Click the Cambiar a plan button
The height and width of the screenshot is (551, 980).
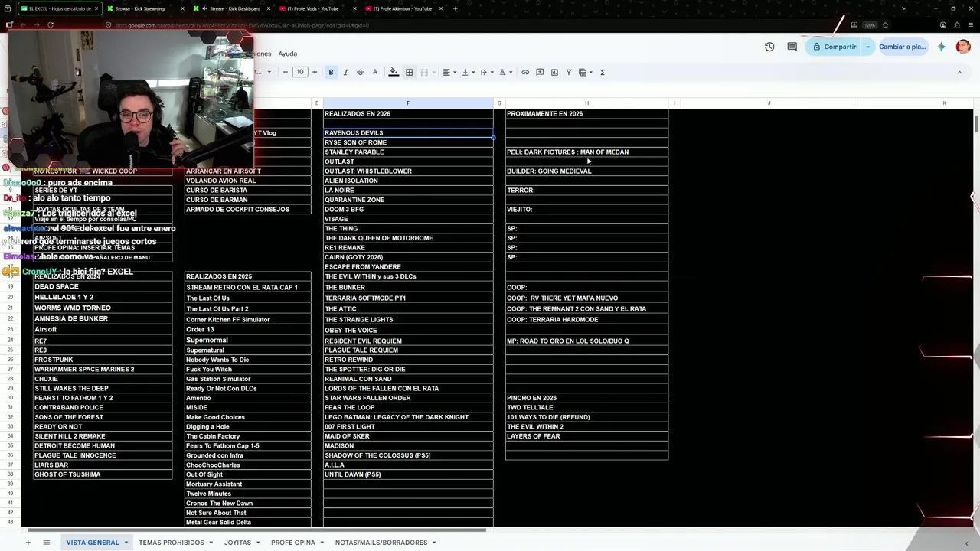coord(903,47)
